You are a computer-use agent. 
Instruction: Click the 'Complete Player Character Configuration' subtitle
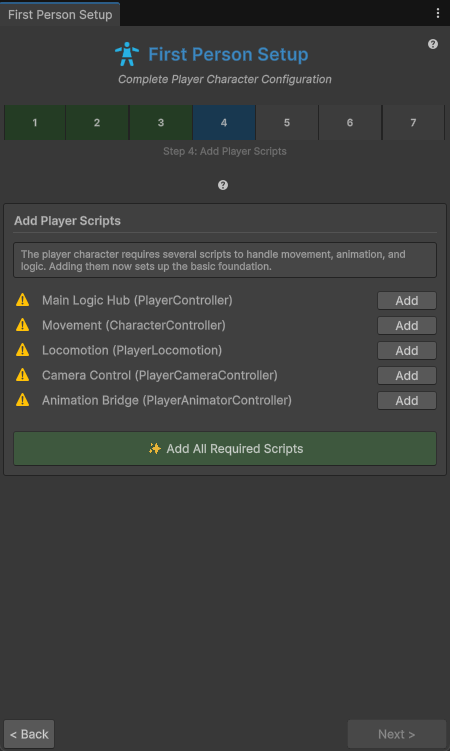(x=225, y=79)
